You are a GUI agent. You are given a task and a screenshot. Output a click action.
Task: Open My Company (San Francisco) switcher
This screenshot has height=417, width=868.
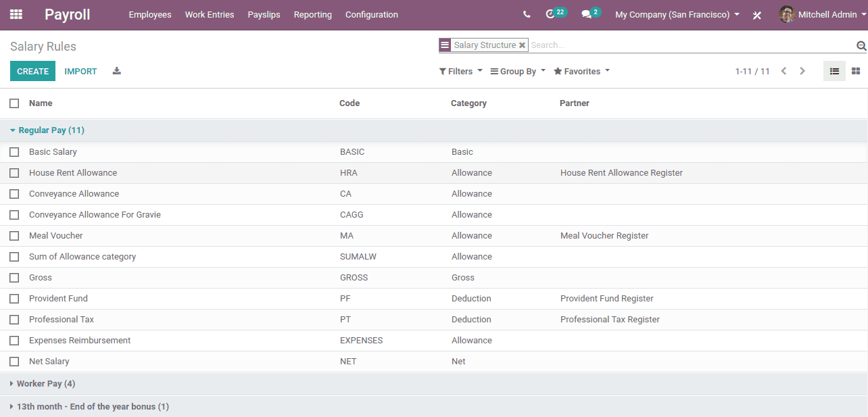[x=677, y=14]
